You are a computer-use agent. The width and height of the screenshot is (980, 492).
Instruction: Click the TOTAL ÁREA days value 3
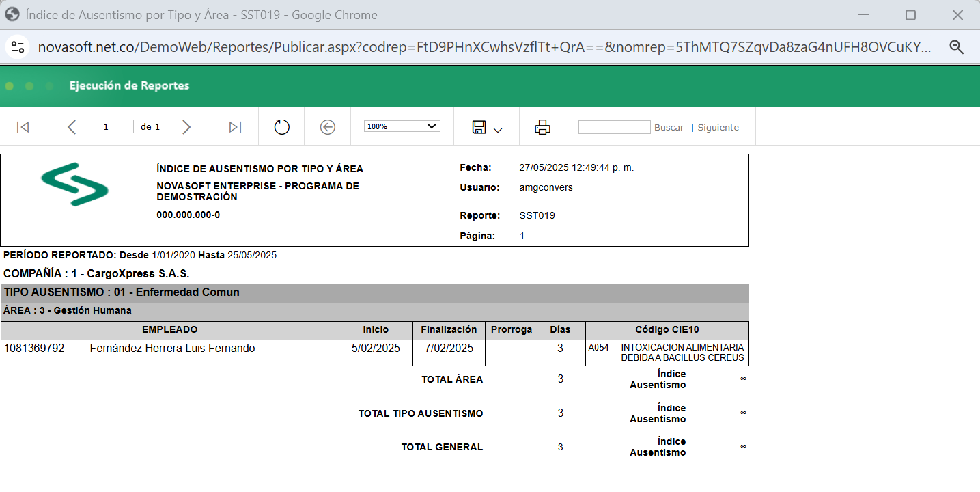(561, 379)
